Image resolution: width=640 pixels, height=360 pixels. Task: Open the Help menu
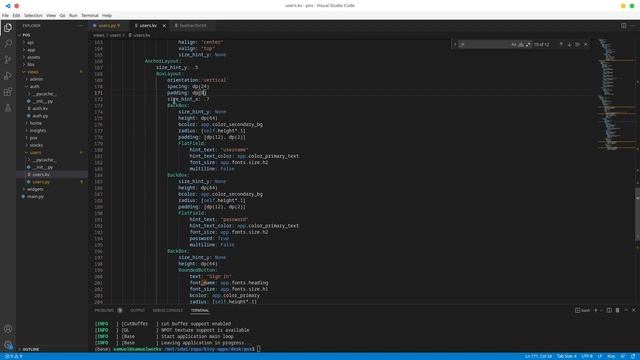(107, 16)
